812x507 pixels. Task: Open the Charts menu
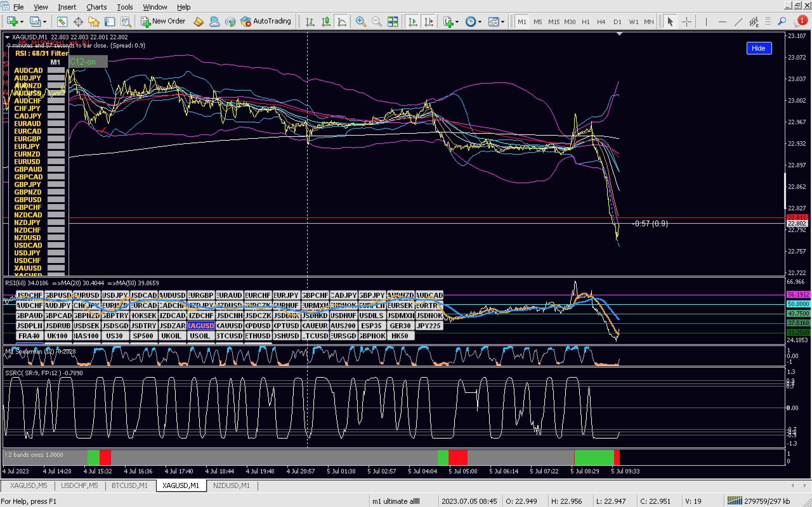click(96, 7)
